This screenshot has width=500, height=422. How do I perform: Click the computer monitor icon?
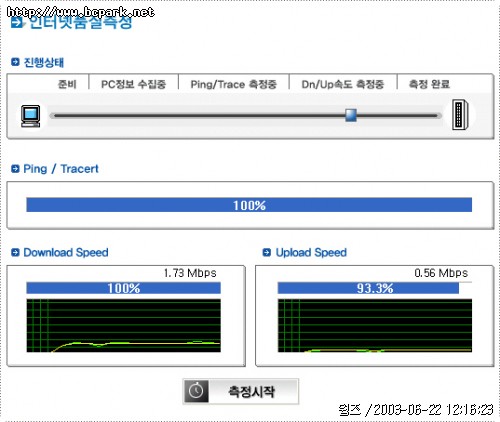pyautogui.click(x=31, y=116)
